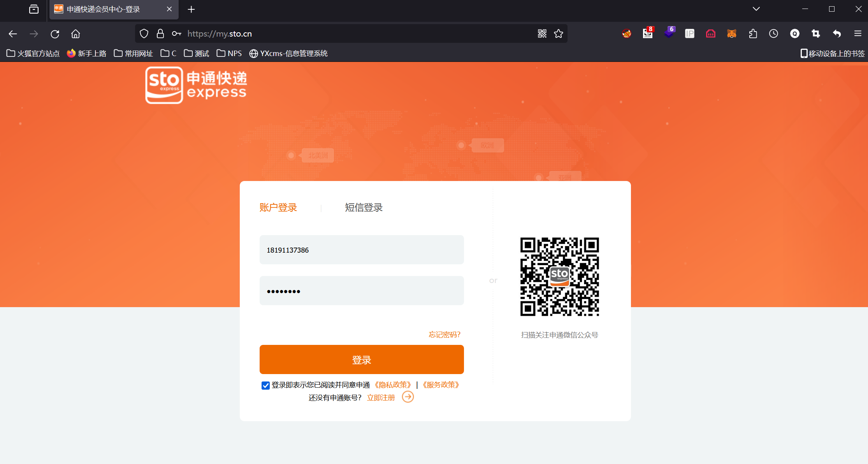868x464 pixels.
Task: Click the 忘记密码? link
Action: coord(445,334)
